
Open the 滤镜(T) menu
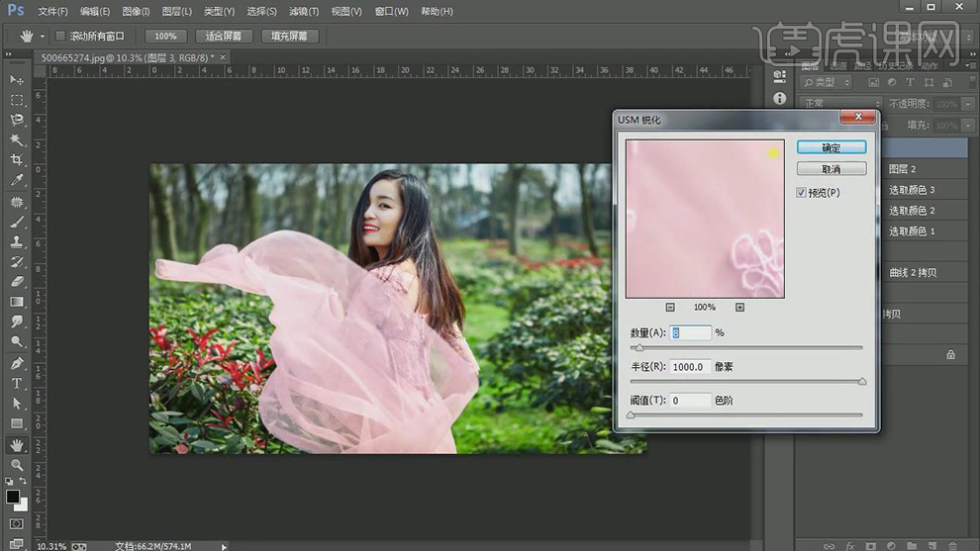point(304,12)
